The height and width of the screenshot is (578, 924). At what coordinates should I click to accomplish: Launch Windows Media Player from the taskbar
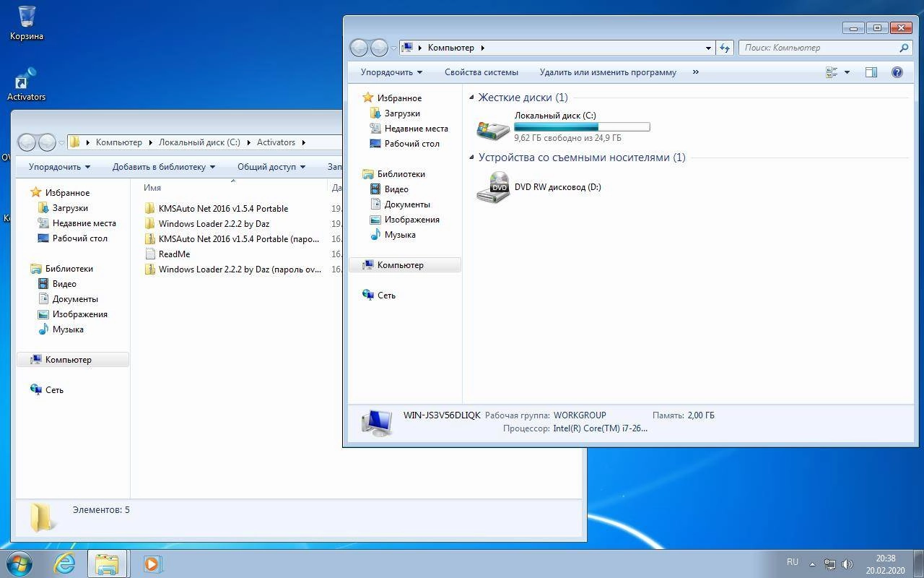[x=152, y=564]
